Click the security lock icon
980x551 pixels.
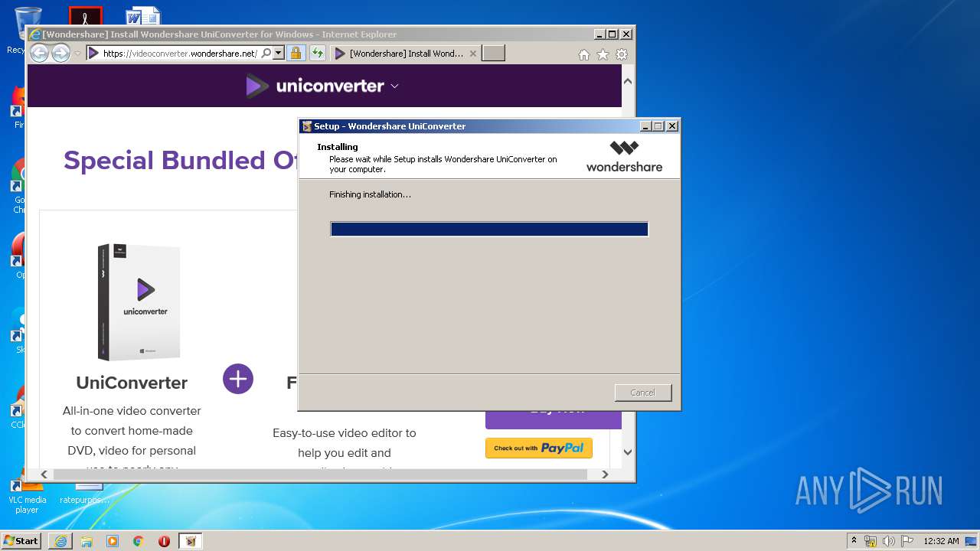296,54
